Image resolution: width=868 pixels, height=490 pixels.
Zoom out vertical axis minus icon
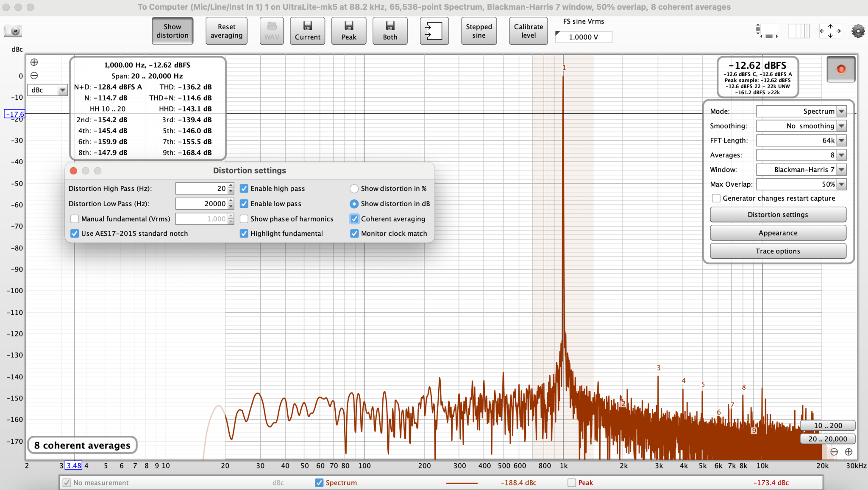34,76
